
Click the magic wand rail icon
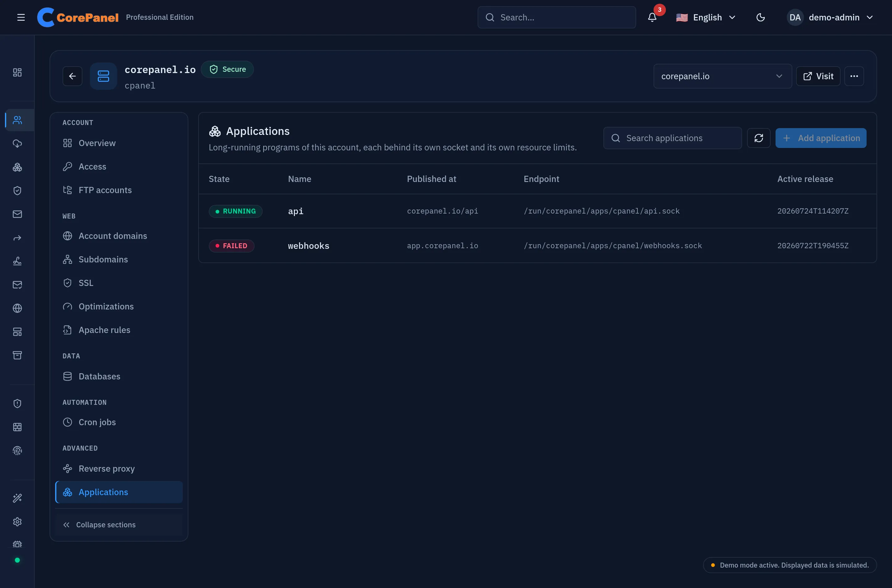pos(17,498)
